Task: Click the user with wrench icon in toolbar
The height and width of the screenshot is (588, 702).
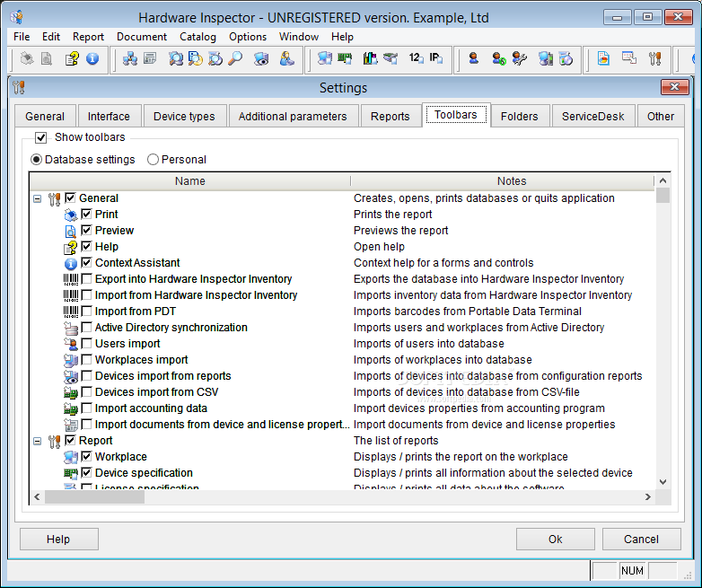Action: 520,58
